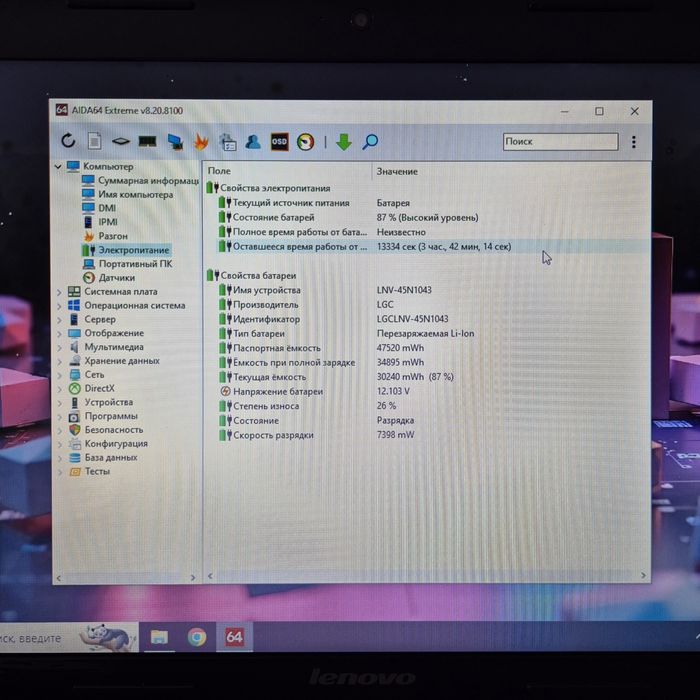
Task: Expand the Операционная система node
Action: click(59, 306)
